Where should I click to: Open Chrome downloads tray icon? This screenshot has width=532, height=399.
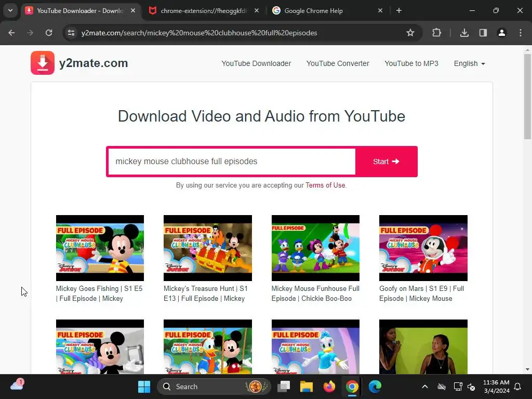[464, 33]
